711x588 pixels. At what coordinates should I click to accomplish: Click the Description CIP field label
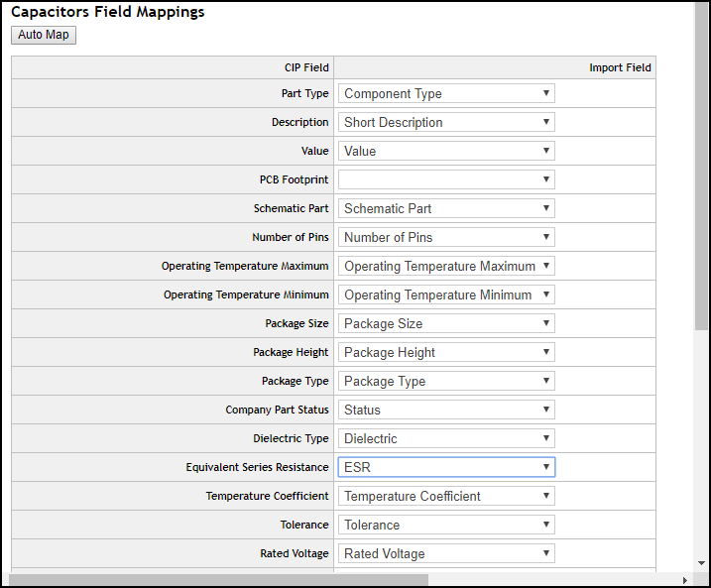(300, 122)
